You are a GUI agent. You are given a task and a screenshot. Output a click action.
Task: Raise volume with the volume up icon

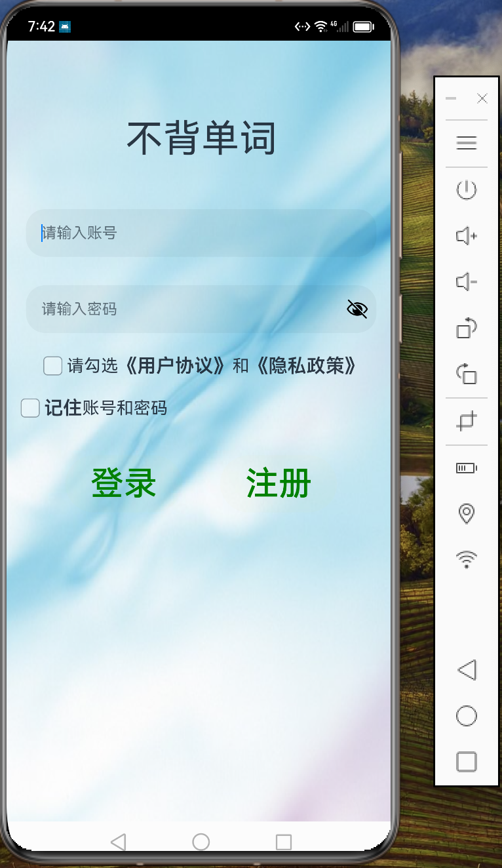(466, 236)
